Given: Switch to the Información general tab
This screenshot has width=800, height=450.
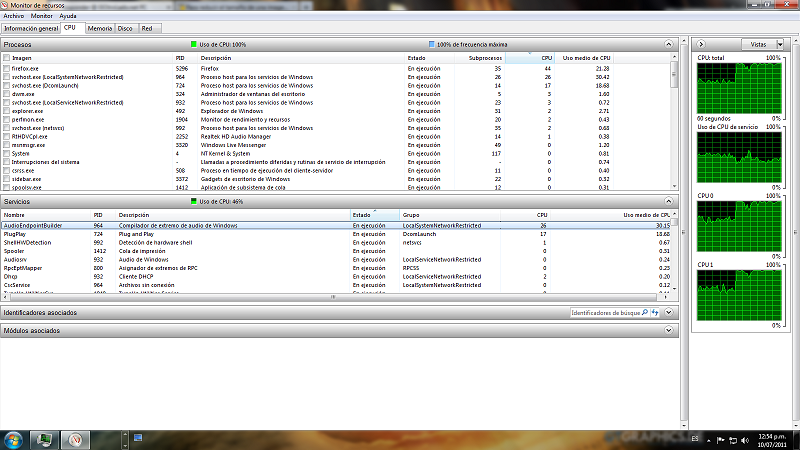Looking at the screenshot, I should pos(31,29).
